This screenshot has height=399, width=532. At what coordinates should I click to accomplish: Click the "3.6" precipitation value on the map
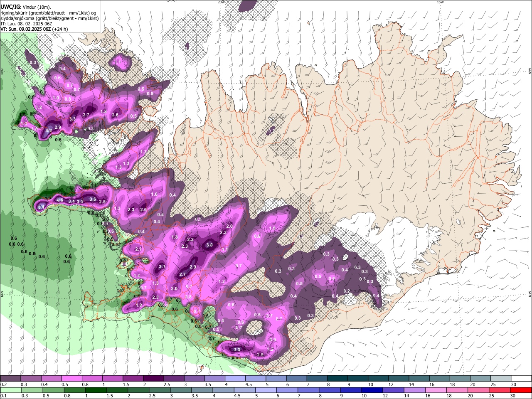point(93,199)
